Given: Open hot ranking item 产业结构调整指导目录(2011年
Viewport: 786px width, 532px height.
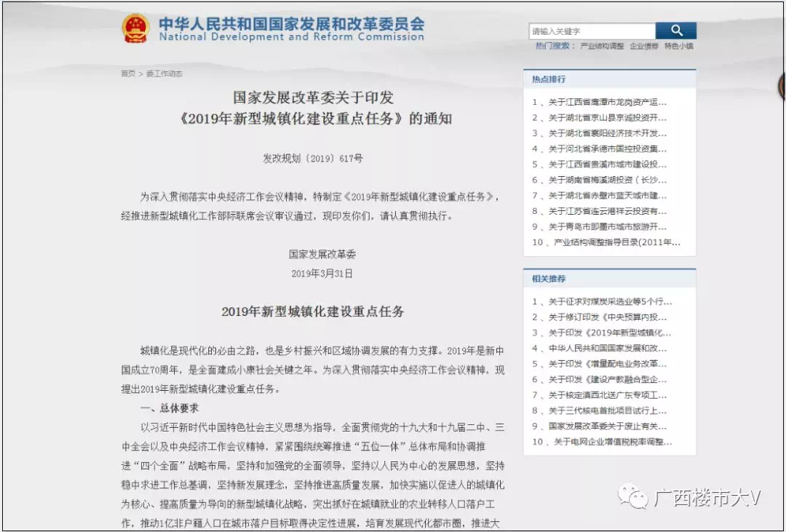Looking at the screenshot, I should point(617,242).
